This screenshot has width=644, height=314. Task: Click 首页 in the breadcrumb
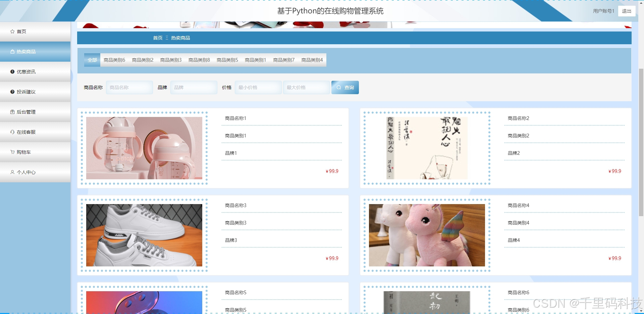[x=158, y=38]
